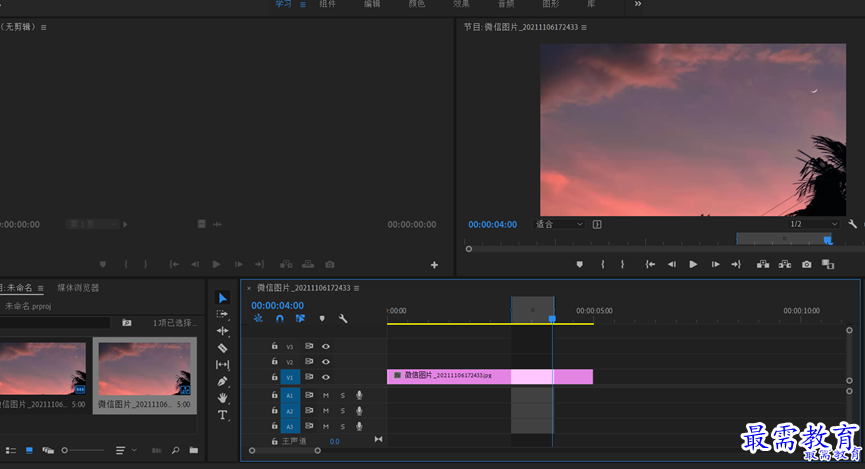Add marker in timeline header
Screen dimensions: 865x469
pos(322,318)
